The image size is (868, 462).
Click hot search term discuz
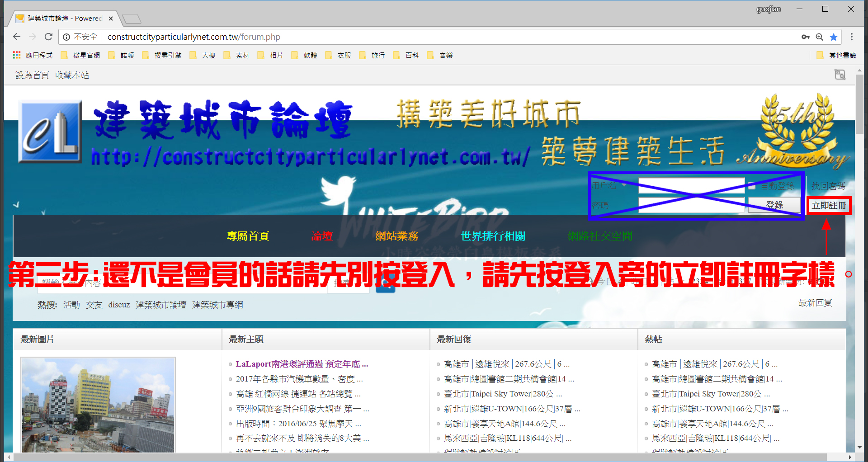[x=119, y=305]
